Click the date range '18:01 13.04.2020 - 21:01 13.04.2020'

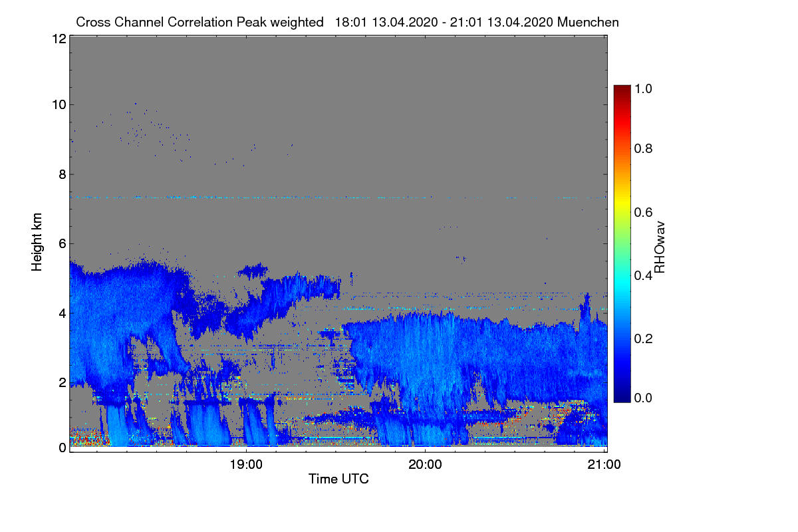coord(445,22)
